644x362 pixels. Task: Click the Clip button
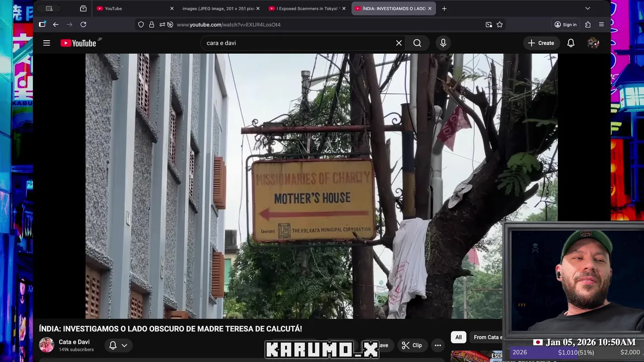tap(412, 345)
